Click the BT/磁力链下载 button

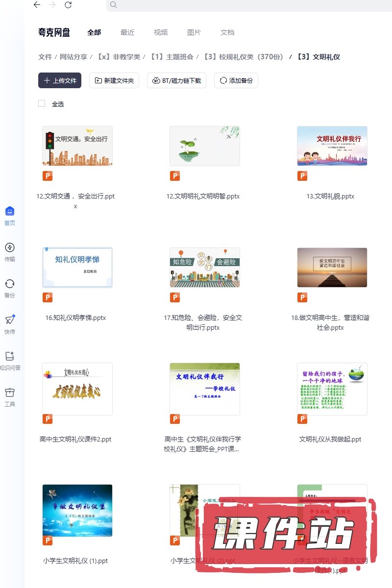[176, 80]
